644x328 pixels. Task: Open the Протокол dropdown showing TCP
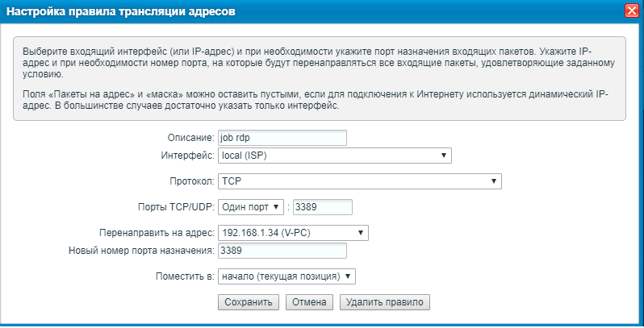coord(360,181)
